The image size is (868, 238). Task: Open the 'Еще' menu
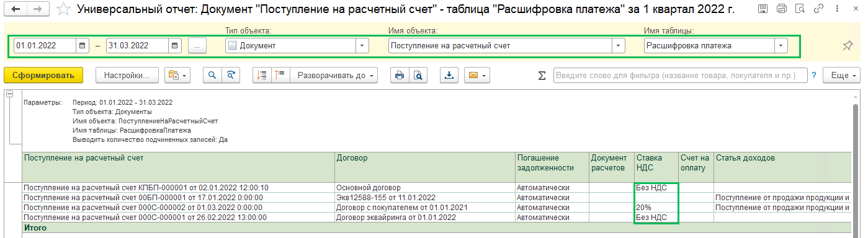pyautogui.click(x=841, y=75)
